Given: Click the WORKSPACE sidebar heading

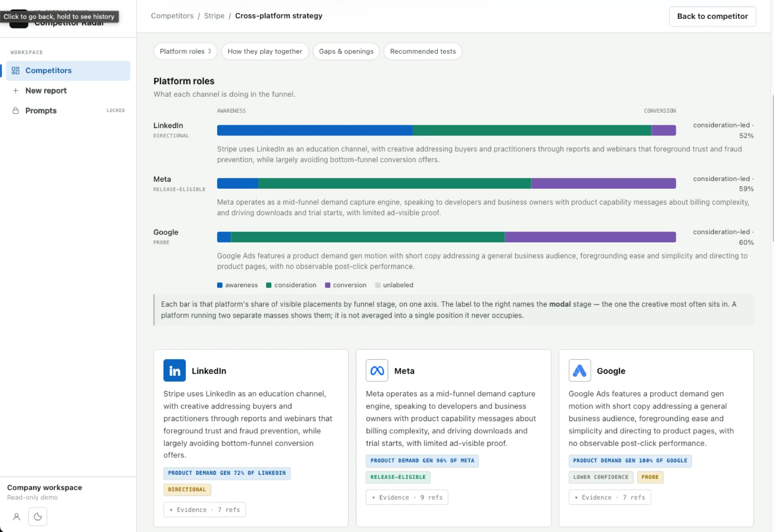Looking at the screenshot, I should coord(27,52).
